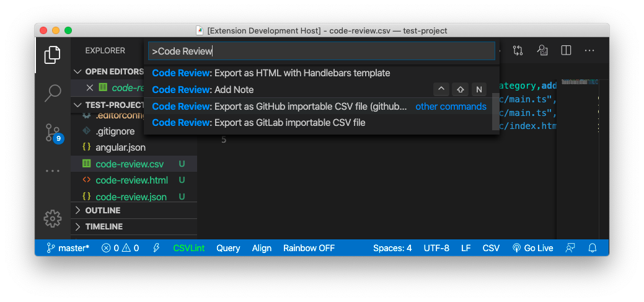644x302 pixels.
Task: Click the Query status bar item
Action: point(228,248)
